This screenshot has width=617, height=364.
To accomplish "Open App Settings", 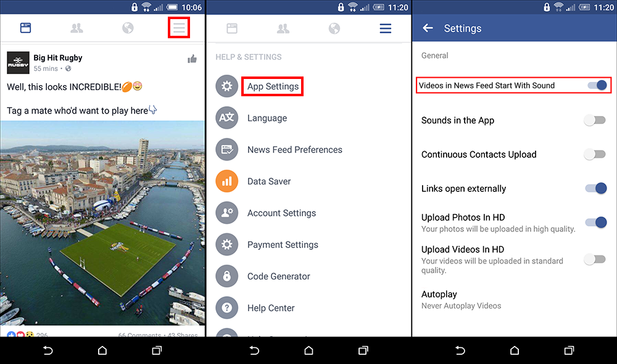I will 273,86.
